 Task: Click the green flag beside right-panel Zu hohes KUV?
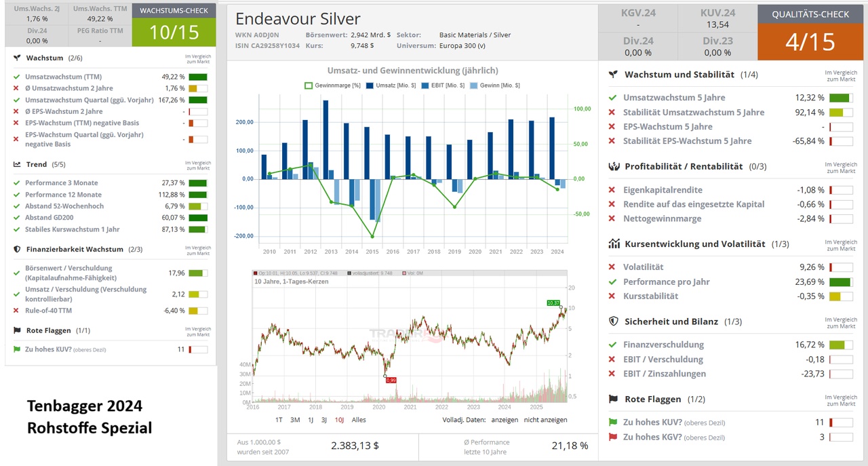click(612, 423)
